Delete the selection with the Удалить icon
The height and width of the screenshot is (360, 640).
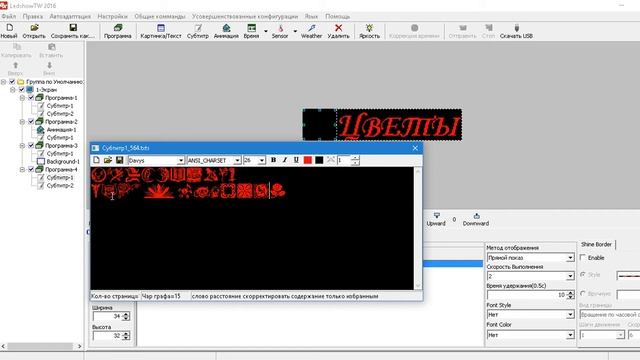[338, 27]
